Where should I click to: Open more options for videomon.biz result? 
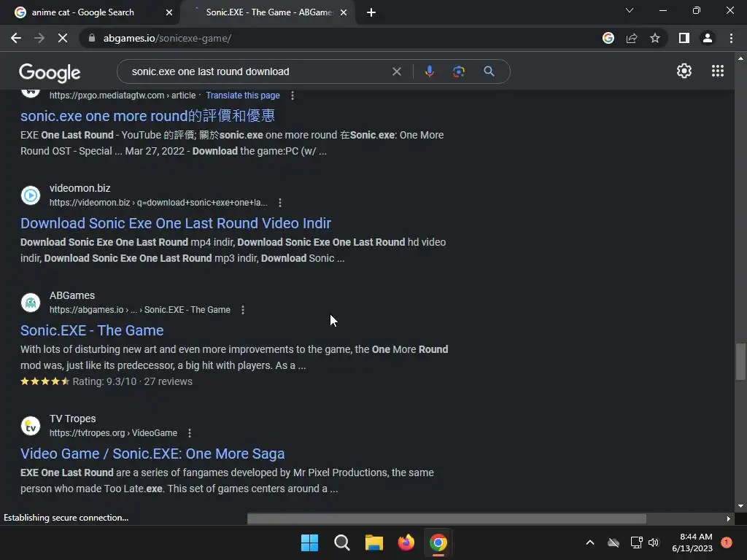click(x=280, y=203)
